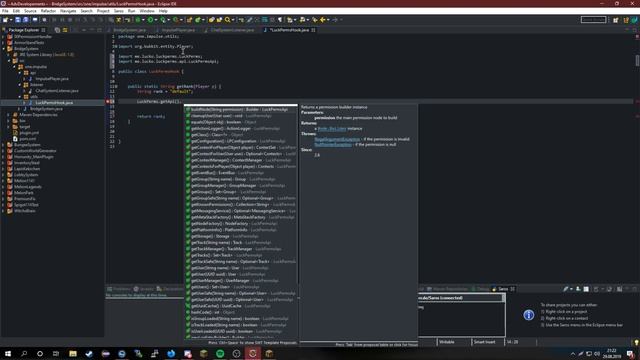Select the Problems view tab

tap(119, 289)
